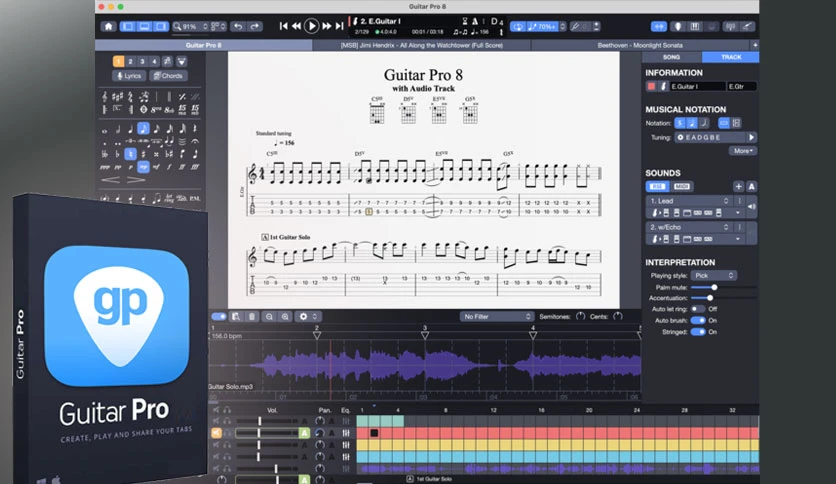The height and width of the screenshot is (484, 836).
Task: Open the 1. Lead sound dropdown
Action: pos(689,201)
